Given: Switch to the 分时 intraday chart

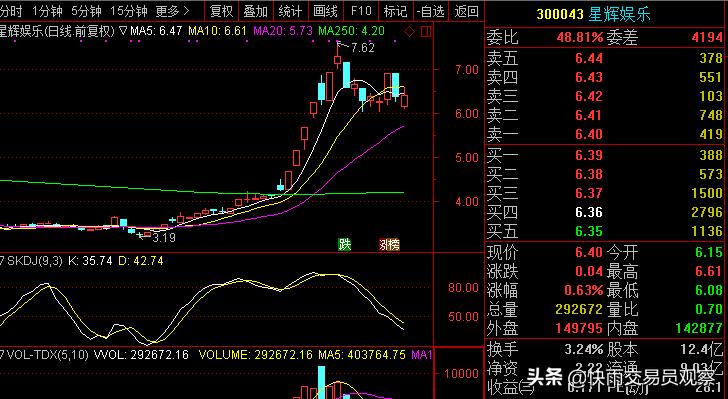Looking at the screenshot, I should [x=11, y=10].
